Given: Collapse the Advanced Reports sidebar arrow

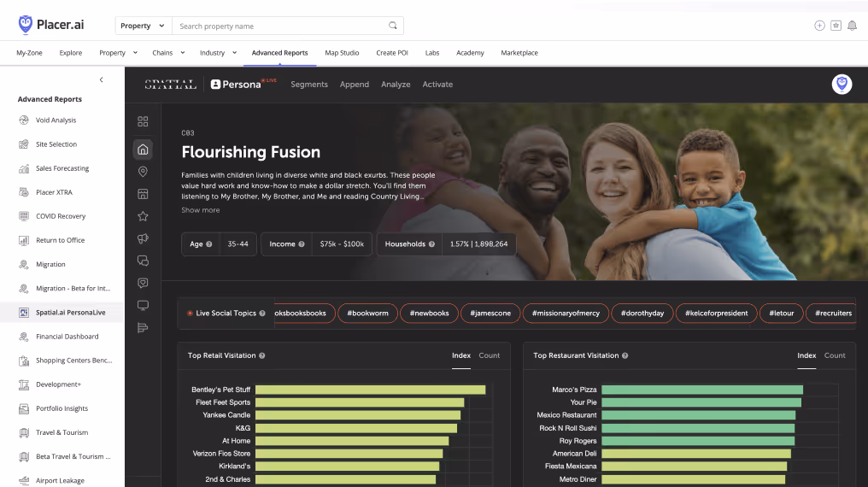Looking at the screenshot, I should [102, 79].
